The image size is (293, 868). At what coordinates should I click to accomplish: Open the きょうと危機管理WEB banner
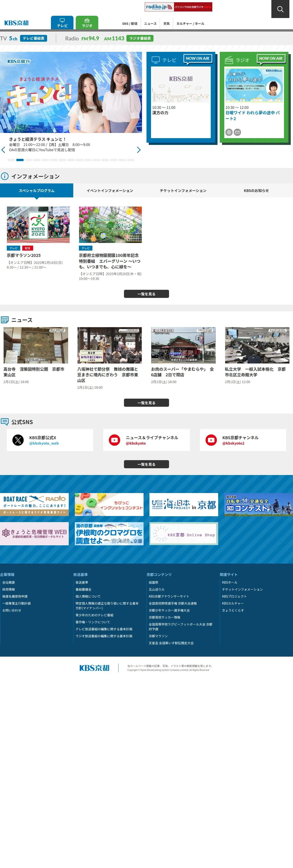click(34, 534)
